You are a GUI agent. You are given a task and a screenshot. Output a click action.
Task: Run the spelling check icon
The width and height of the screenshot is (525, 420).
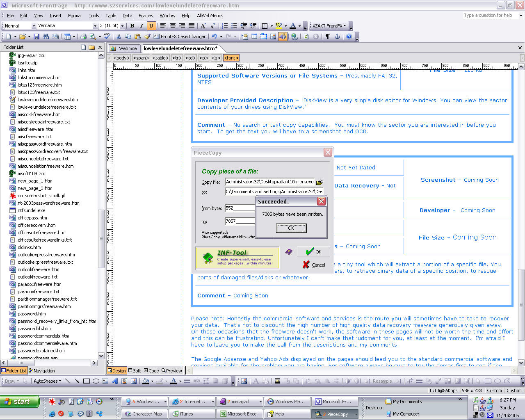107,37
